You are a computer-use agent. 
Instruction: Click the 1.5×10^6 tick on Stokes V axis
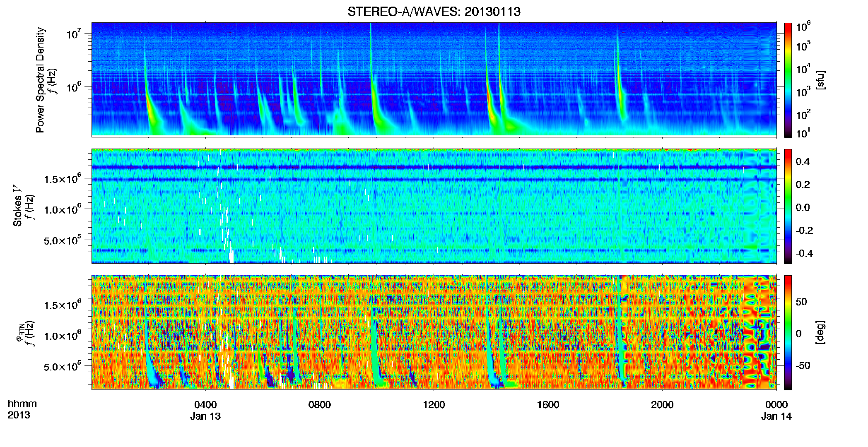pos(62,178)
